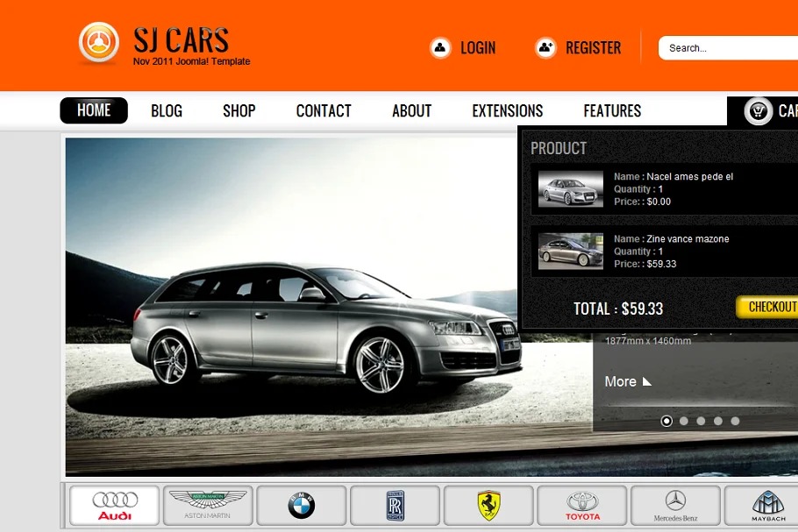Select the BMW brand logo

click(x=302, y=506)
